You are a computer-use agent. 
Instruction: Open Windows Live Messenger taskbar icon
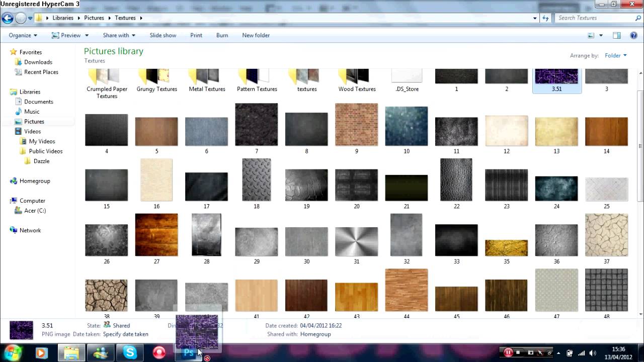coord(100,353)
